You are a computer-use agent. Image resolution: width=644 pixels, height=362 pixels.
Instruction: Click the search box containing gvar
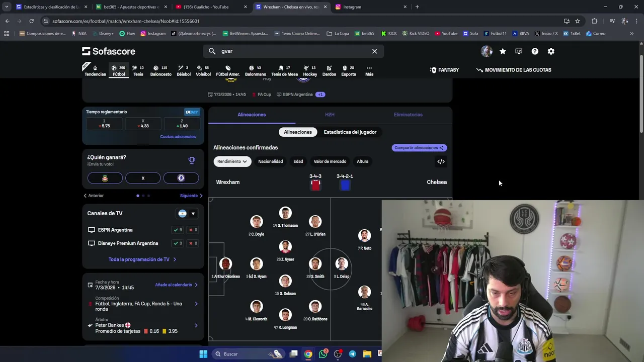pos(294,51)
